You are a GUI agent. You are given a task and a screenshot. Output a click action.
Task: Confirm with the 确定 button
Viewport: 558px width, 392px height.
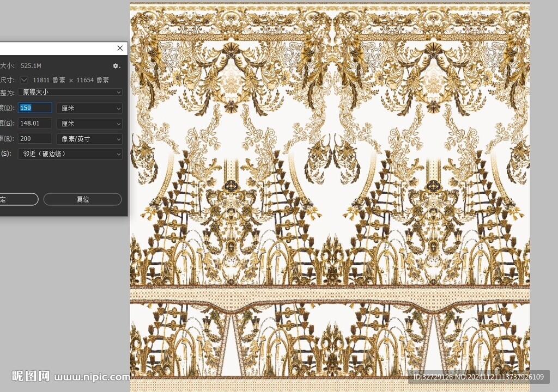click(x=17, y=199)
